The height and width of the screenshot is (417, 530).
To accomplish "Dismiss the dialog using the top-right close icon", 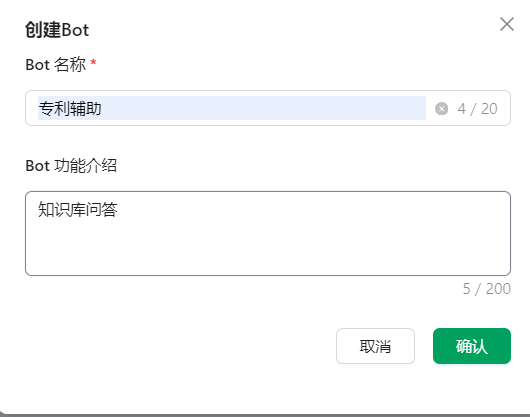I will tap(507, 24).
